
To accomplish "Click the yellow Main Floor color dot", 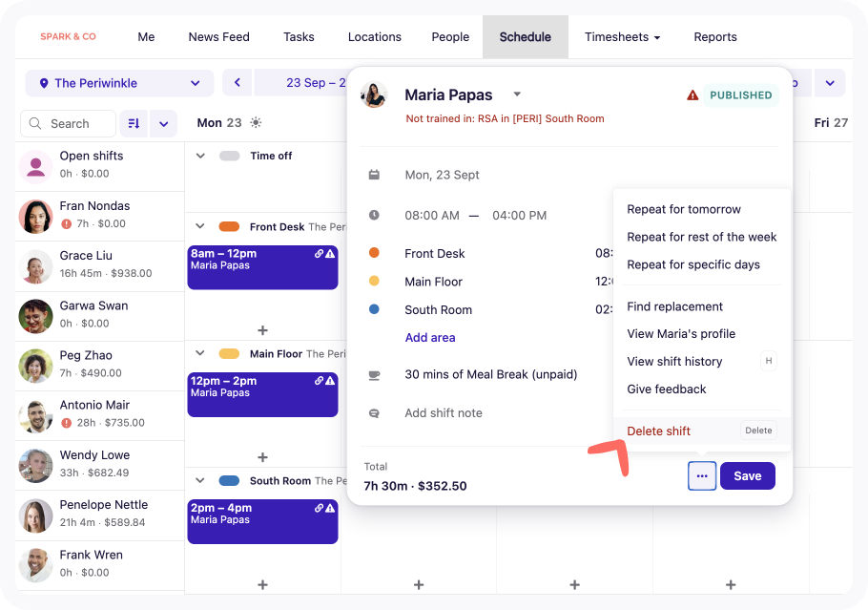I will (x=374, y=281).
